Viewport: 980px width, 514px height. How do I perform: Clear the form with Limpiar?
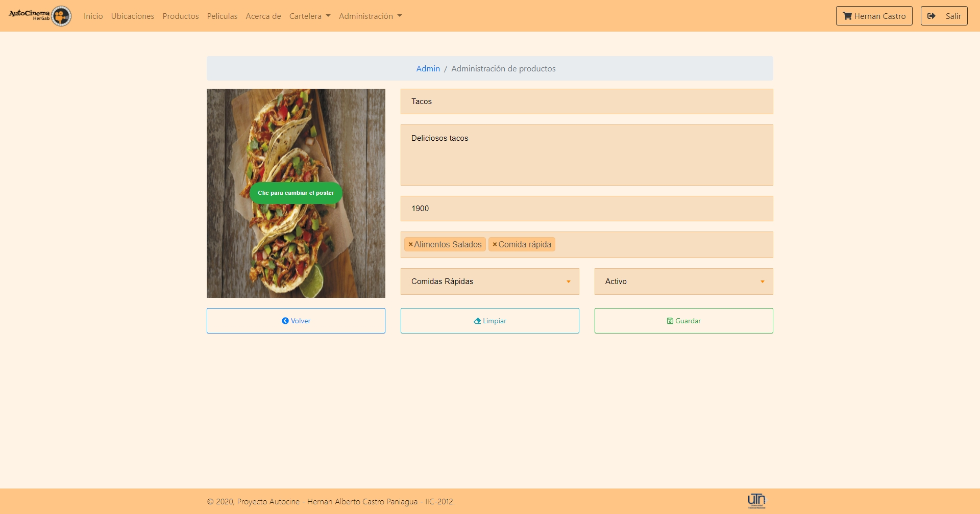[x=490, y=321]
